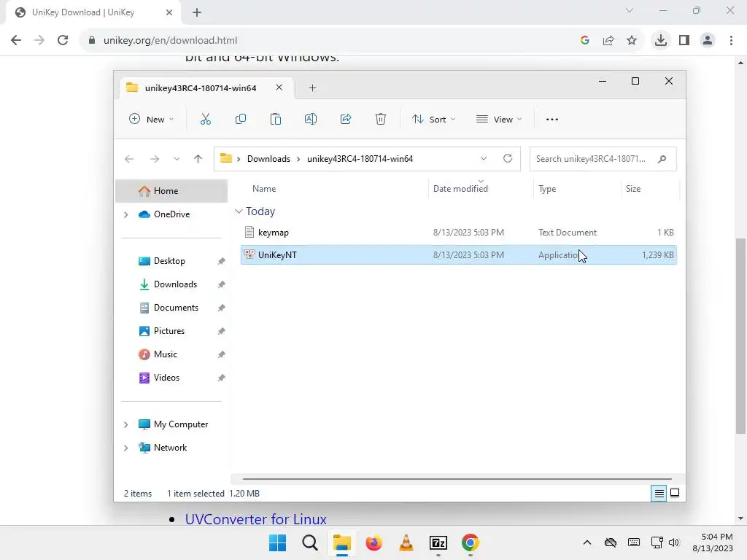Open the Sort dropdown menu
The image size is (747, 560).
tap(433, 119)
